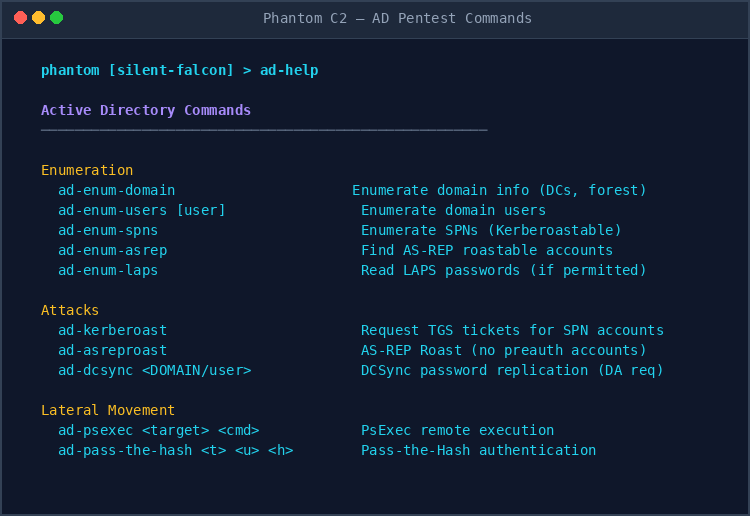The width and height of the screenshot is (750, 516).
Task: Click the Enumeration section heading
Action: [x=87, y=170]
